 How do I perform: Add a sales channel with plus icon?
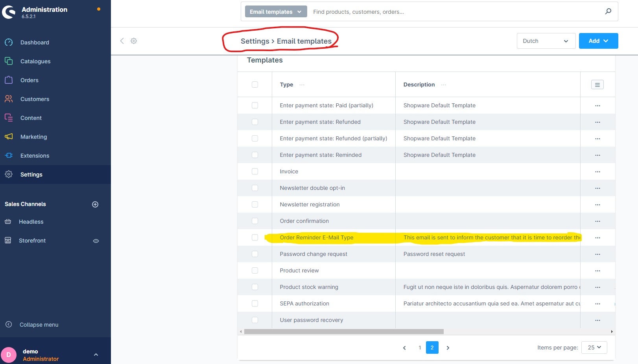(95, 204)
